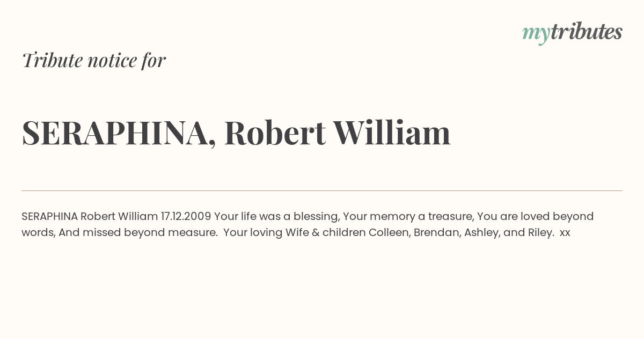Click the name Brendan in the notice
Screen dimensions: 644x338
click(437, 233)
